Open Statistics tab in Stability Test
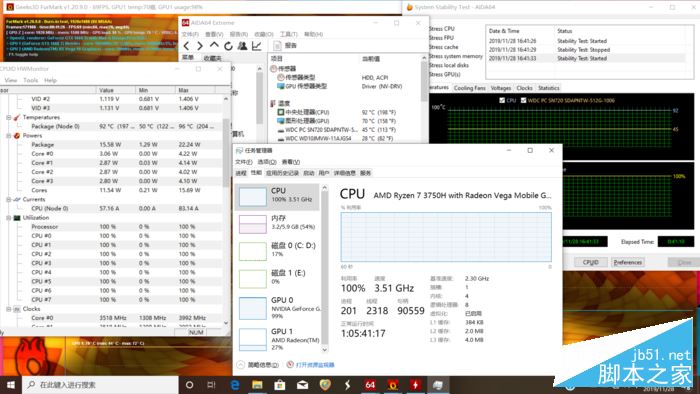Image resolution: width=700 pixels, height=394 pixels. [x=549, y=88]
